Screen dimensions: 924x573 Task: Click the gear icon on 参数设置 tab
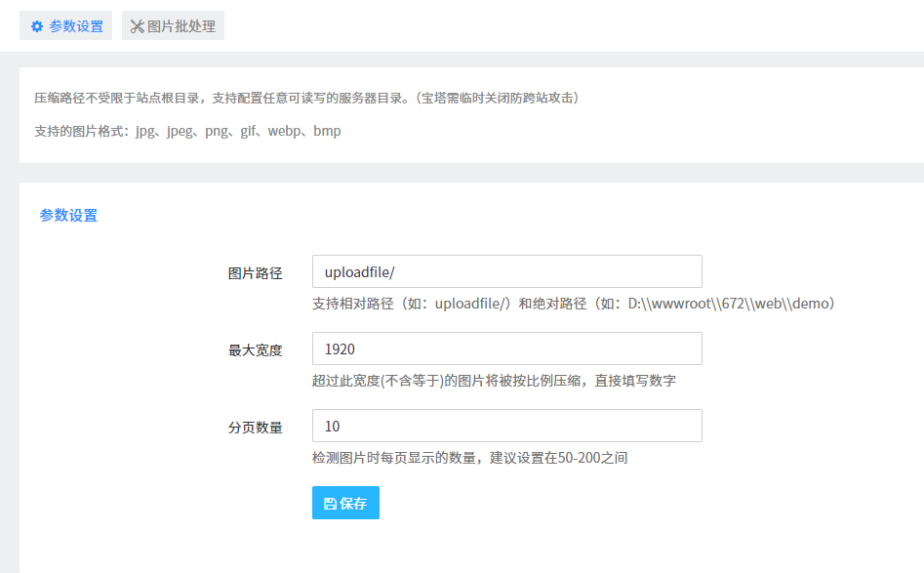(37, 26)
